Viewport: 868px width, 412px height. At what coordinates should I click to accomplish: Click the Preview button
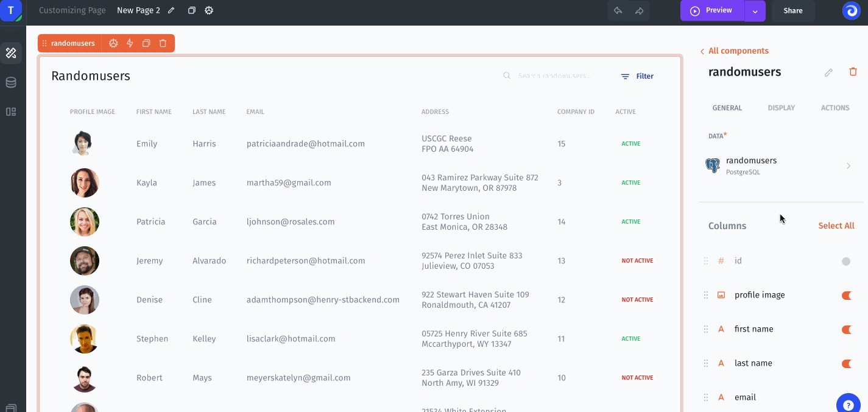coord(712,10)
